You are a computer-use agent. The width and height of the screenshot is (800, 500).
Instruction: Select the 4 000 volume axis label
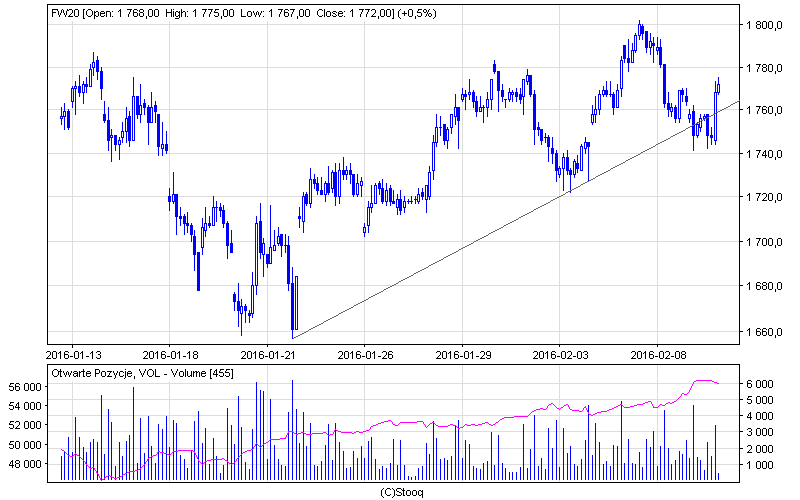tap(760, 416)
